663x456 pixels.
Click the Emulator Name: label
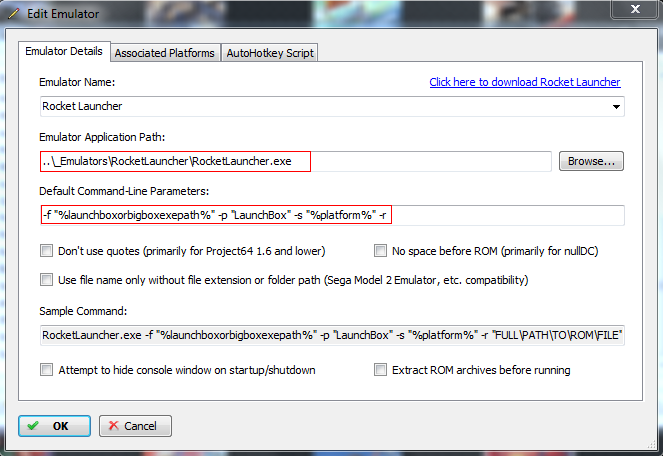coord(77,82)
